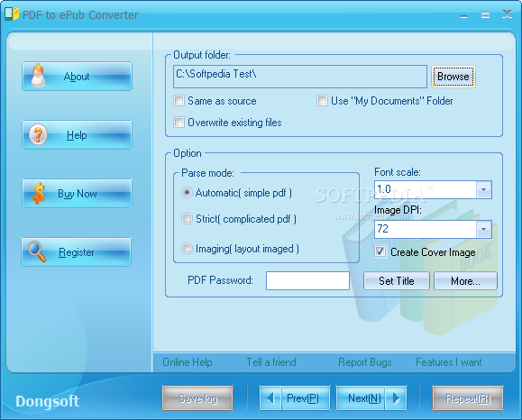Open the Help button with question mark
This screenshot has width=522, height=420.
coord(77,135)
